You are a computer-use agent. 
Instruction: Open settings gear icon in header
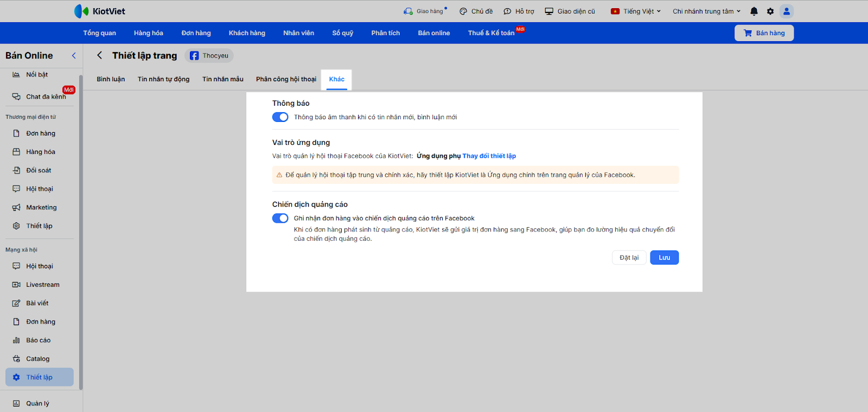click(770, 11)
